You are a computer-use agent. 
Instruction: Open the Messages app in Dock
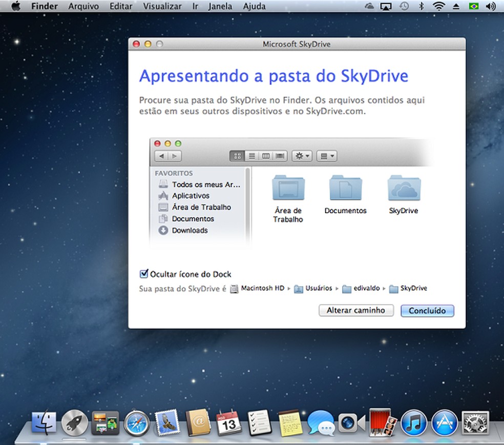[321, 423]
